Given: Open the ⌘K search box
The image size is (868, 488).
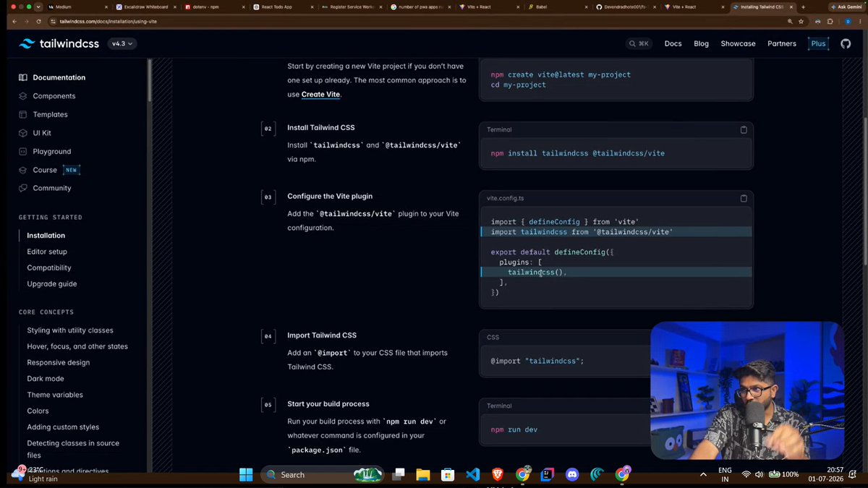Looking at the screenshot, I should pos(639,43).
